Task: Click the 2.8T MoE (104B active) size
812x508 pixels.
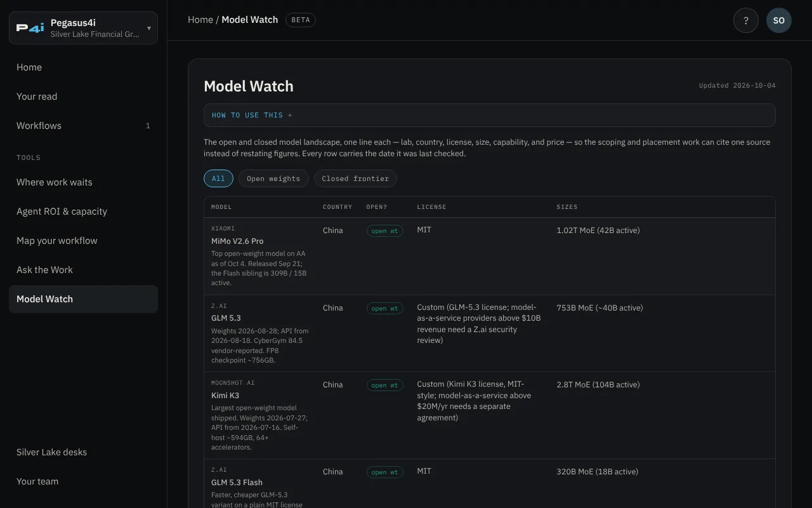Action: (x=598, y=385)
